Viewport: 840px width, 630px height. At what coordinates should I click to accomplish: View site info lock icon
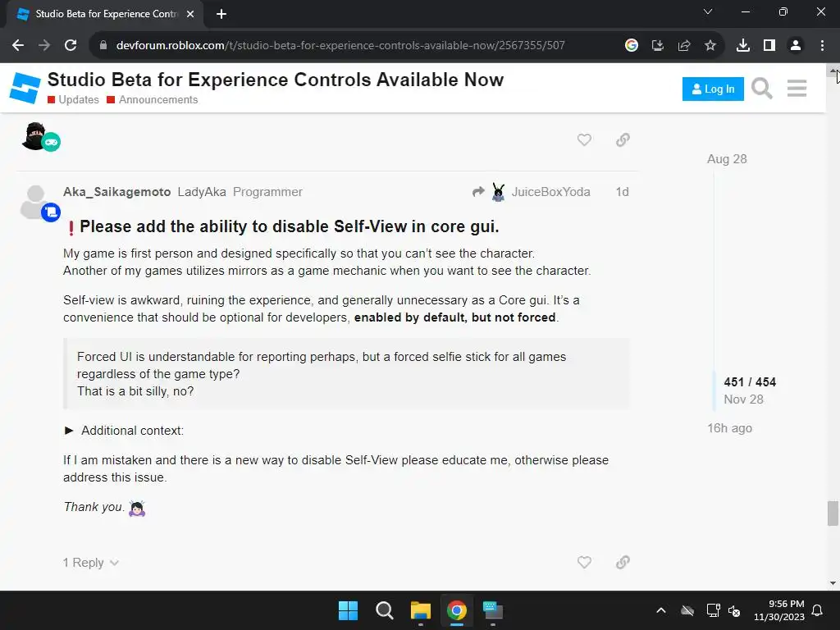(103, 46)
